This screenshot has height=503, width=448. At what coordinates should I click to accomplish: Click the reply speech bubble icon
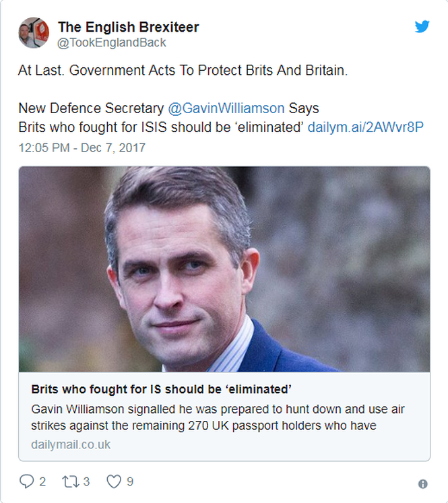click(26, 481)
